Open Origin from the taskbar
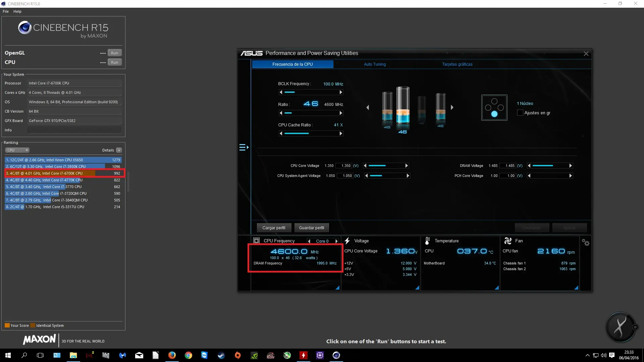Screen dimensions: 644x362 [x=237, y=355]
